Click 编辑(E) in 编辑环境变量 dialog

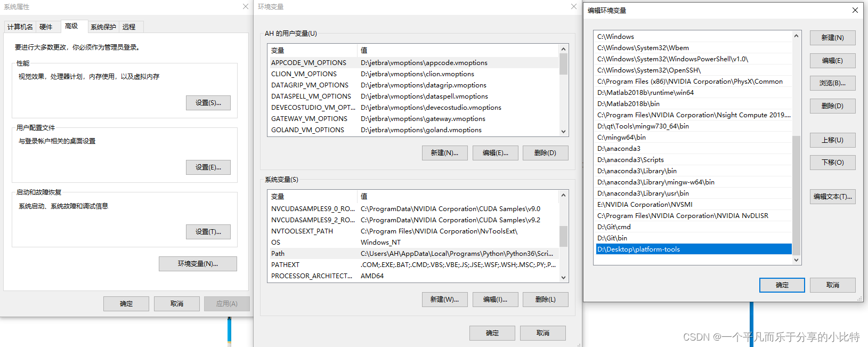pos(833,61)
